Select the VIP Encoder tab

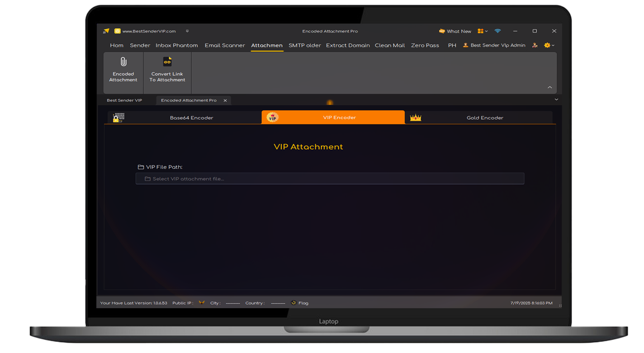pos(333,117)
